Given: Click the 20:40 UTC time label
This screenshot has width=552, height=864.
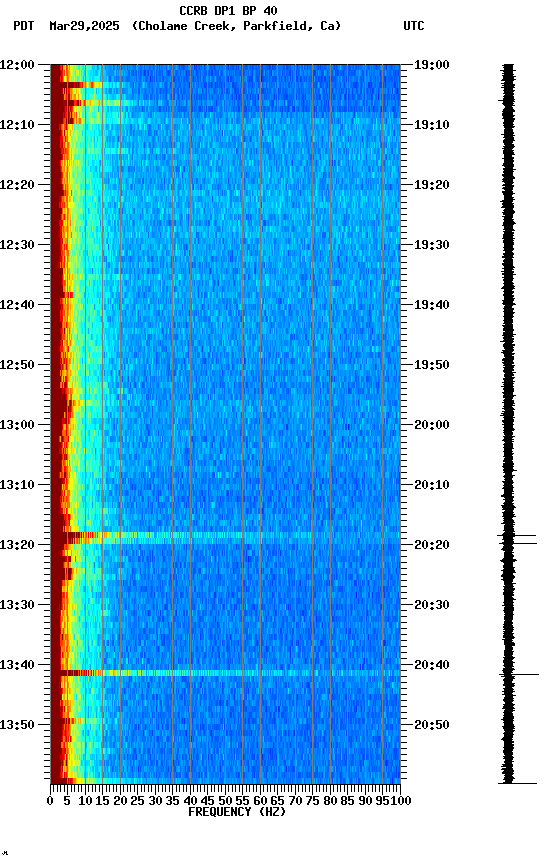Looking at the screenshot, I should tap(431, 666).
